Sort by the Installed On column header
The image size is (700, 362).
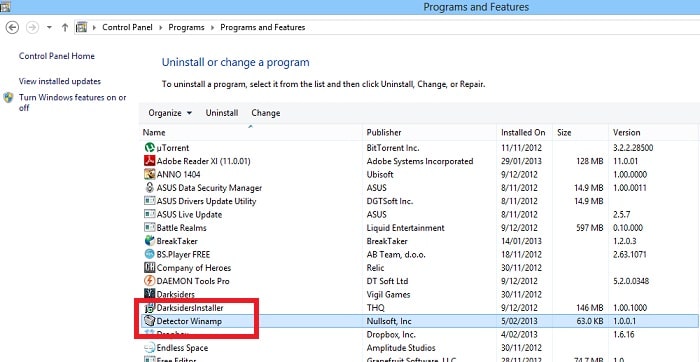[525, 133]
